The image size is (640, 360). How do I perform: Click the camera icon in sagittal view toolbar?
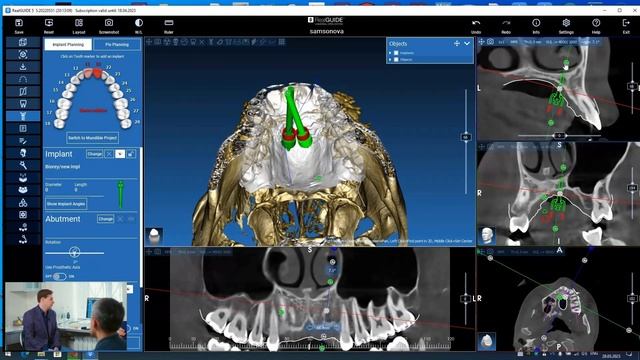(x=490, y=42)
